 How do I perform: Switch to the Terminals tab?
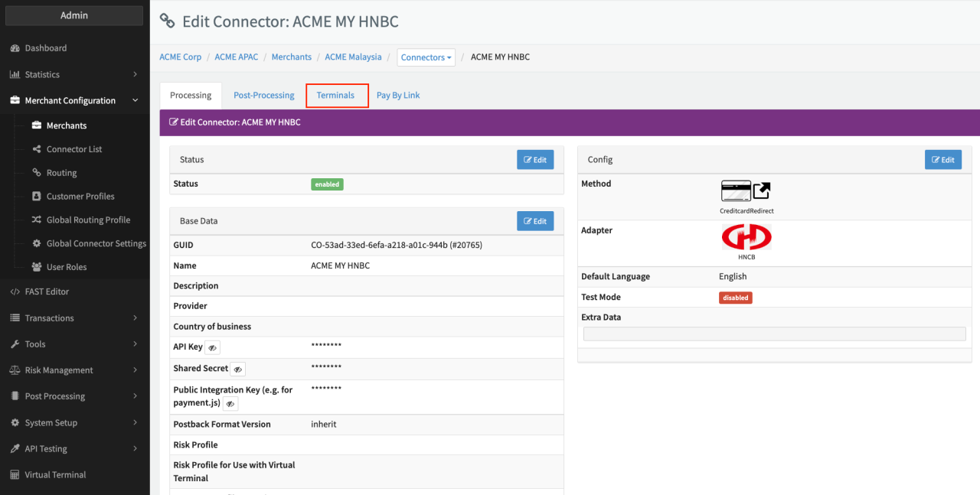click(336, 96)
